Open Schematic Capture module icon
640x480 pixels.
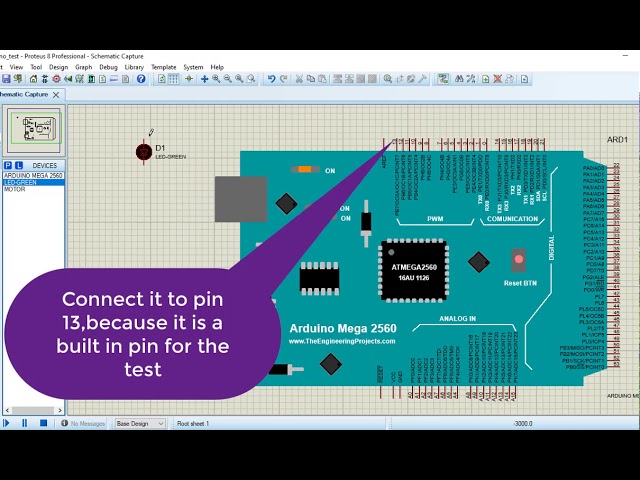[x=45, y=79]
